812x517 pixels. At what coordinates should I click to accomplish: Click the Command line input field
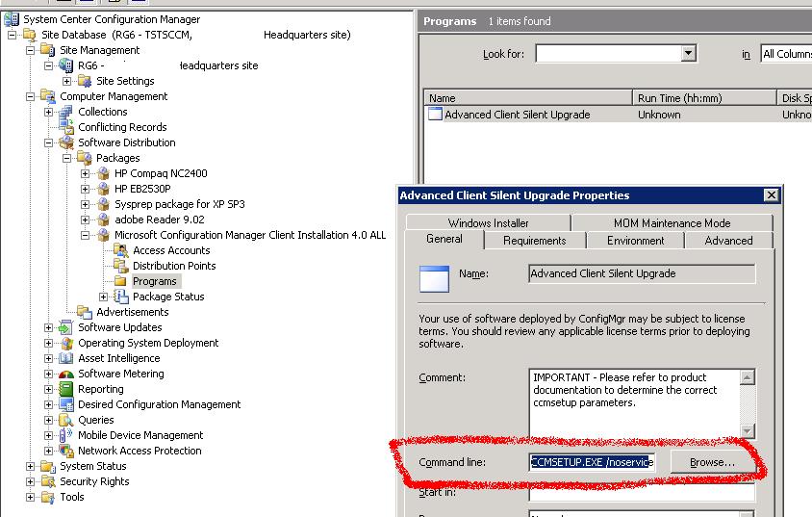coord(592,462)
